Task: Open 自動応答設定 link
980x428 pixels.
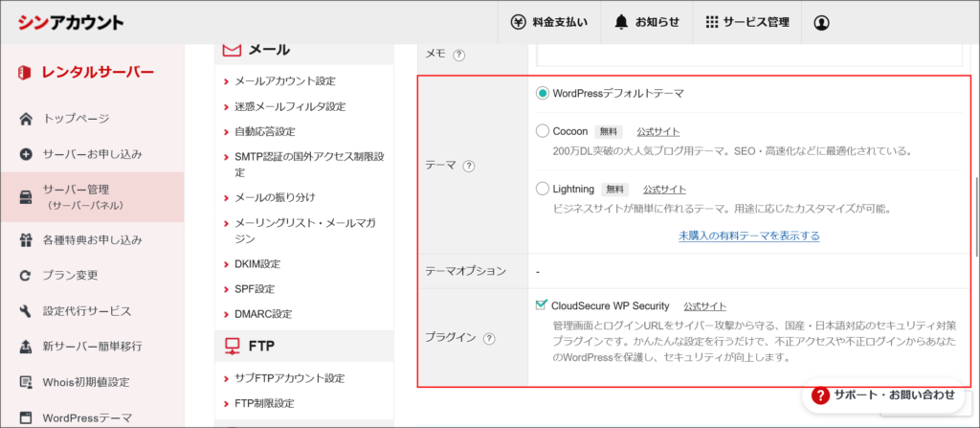Action: (265, 132)
